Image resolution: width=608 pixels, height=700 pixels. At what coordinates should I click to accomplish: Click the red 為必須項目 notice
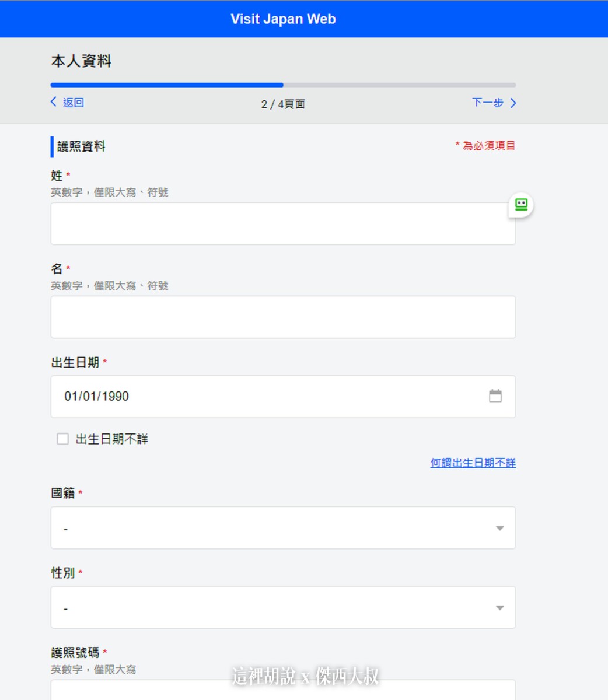[x=485, y=145]
